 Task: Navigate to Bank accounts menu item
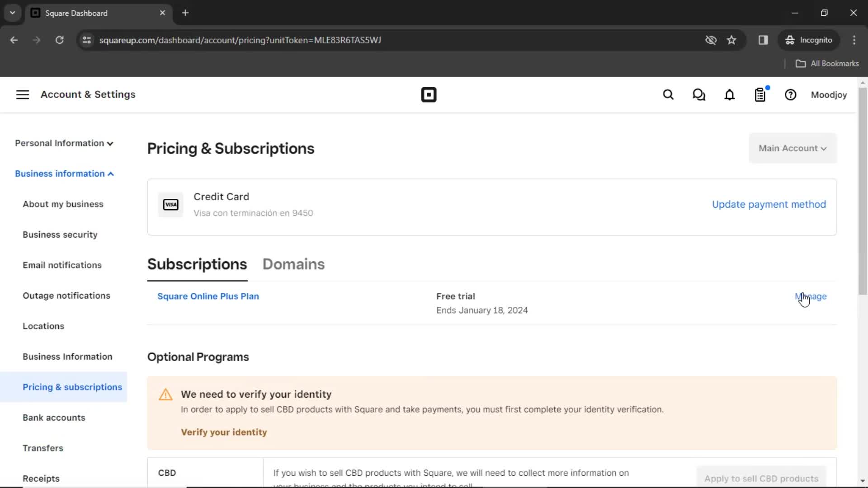tap(54, 417)
